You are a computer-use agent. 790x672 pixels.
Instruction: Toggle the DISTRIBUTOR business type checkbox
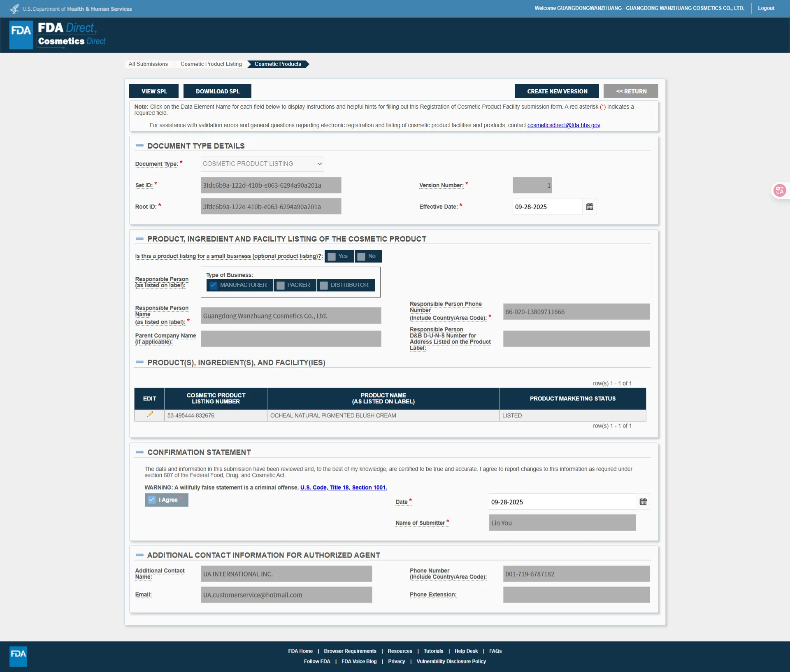tap(324, 285)
